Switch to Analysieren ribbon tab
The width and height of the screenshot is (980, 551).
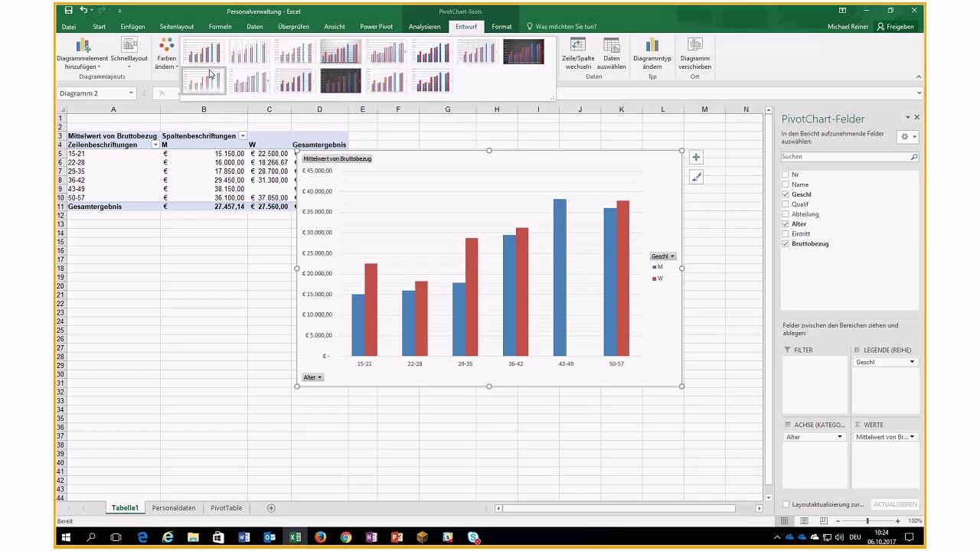[424, 27]
